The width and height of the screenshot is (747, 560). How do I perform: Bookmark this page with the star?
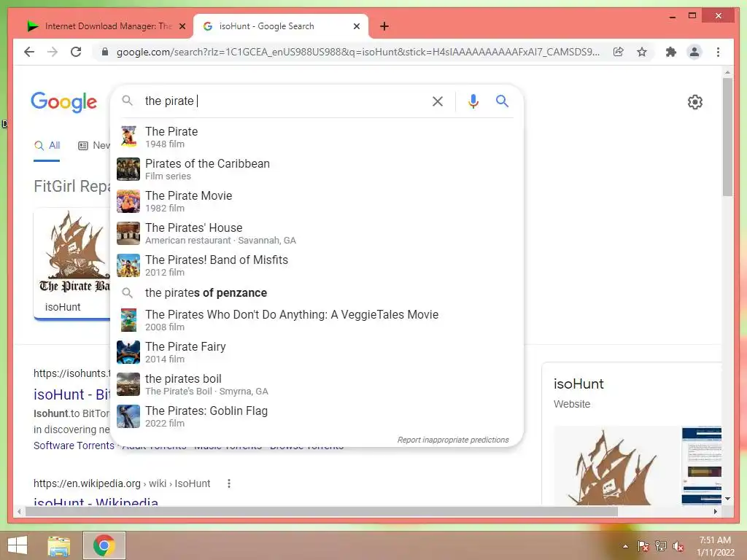tap(642, 52)
